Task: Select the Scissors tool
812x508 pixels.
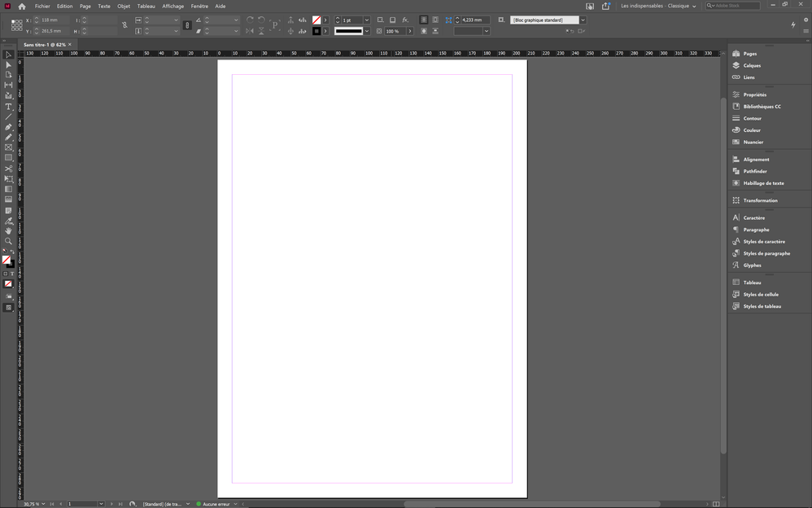Action: pos(8,169)
